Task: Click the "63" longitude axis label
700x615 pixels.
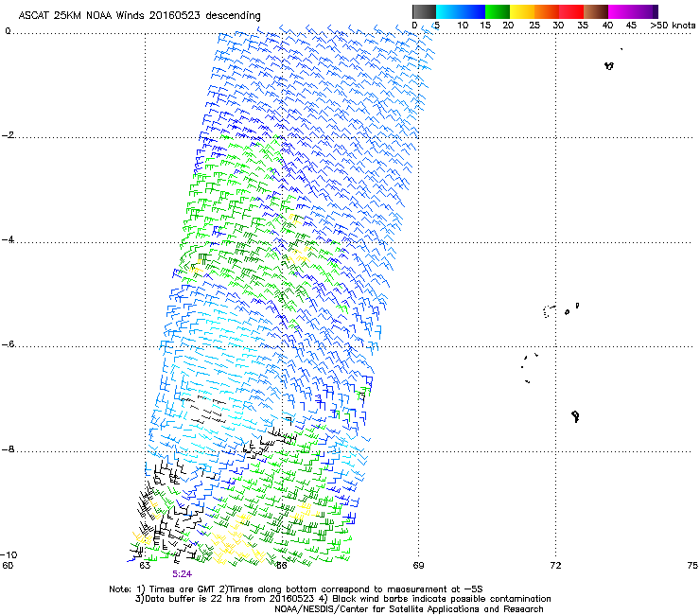Action: [145, 566]
